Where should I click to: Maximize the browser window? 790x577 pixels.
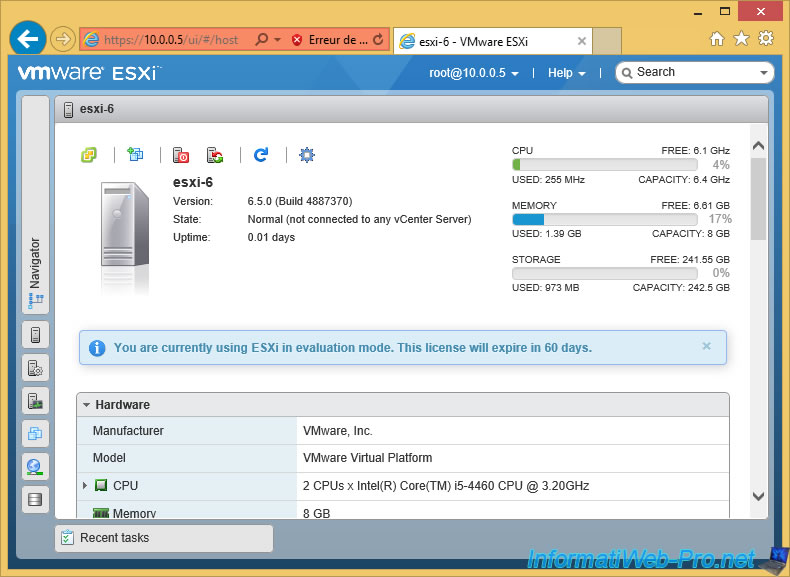click(725, 11)
